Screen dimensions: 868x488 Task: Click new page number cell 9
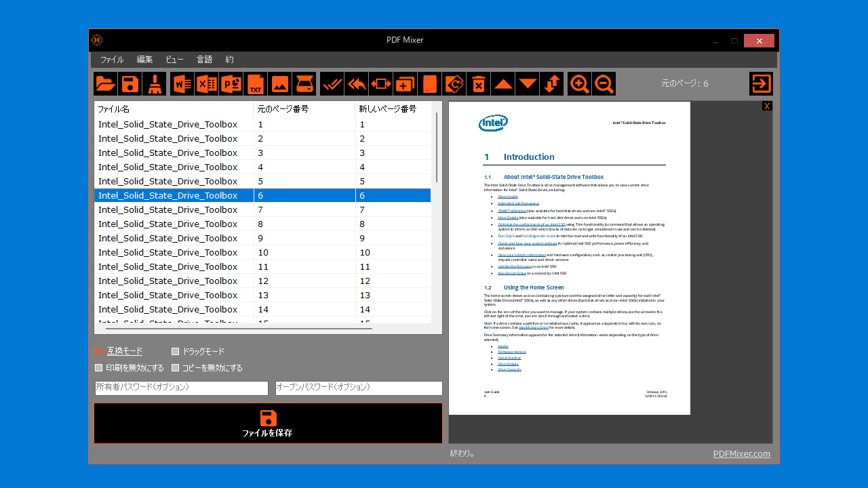point(393,238)
